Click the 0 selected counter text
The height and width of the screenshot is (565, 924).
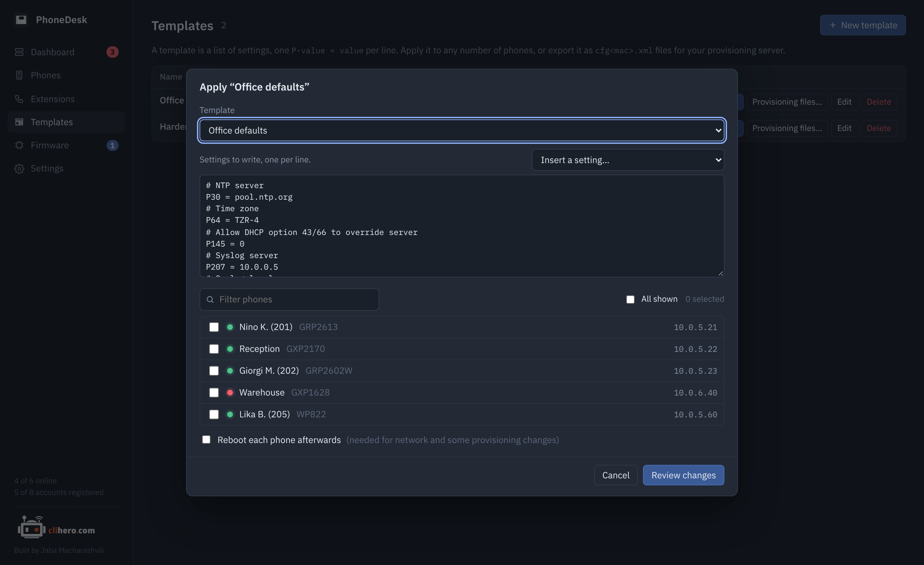point(705,299)
